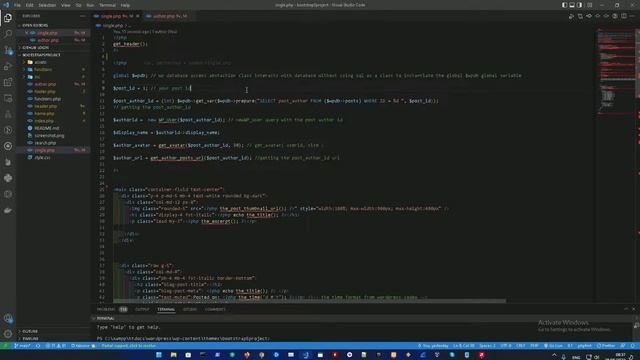Image resolution: width=640 pixels, height=360 pixels.
Task: Open Run and Debug view
Action: click(x=8, y=66)
